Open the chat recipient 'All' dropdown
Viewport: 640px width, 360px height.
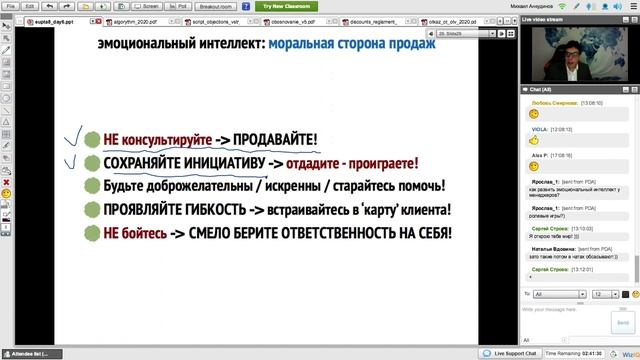point(560,294)
